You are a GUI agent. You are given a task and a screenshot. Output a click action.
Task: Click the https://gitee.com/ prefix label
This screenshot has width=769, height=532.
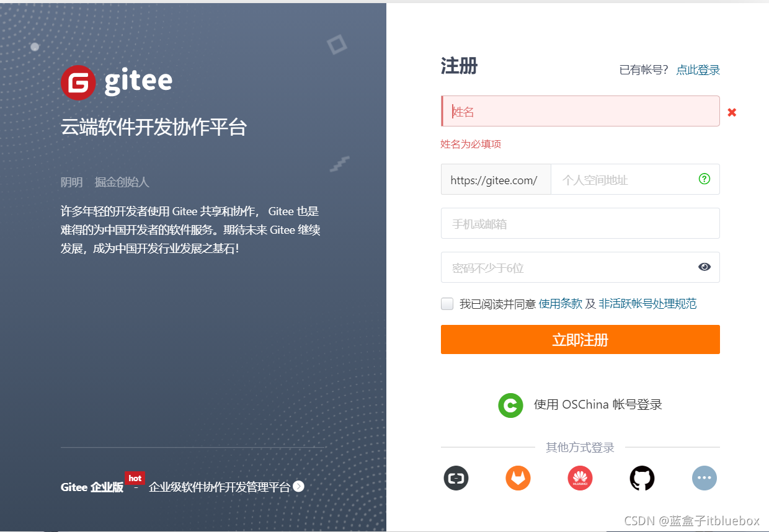click(x=496, y=180)
